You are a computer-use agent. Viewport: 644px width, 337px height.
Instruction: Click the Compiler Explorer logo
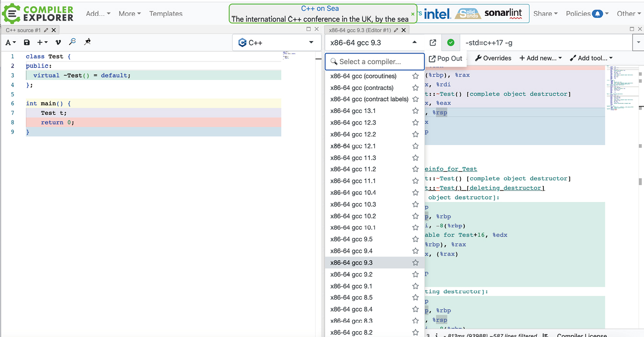(x=38, y=13)
